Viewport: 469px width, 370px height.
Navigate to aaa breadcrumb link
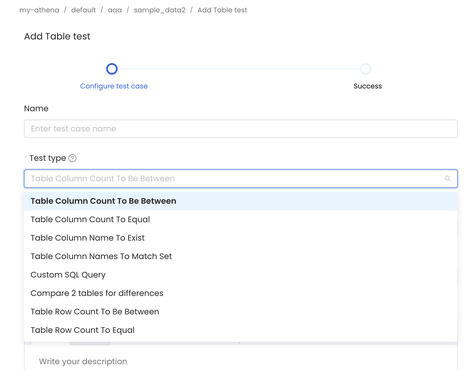coord(115,10)
